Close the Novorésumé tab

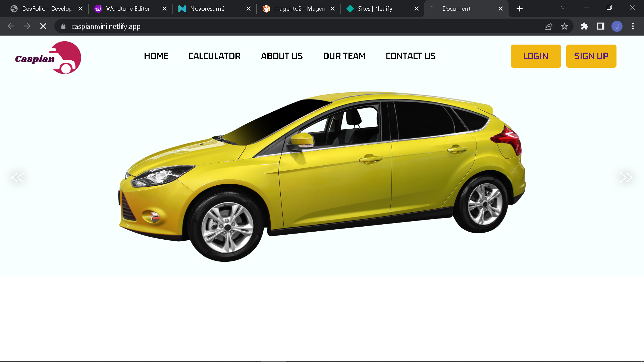point(249,9)
